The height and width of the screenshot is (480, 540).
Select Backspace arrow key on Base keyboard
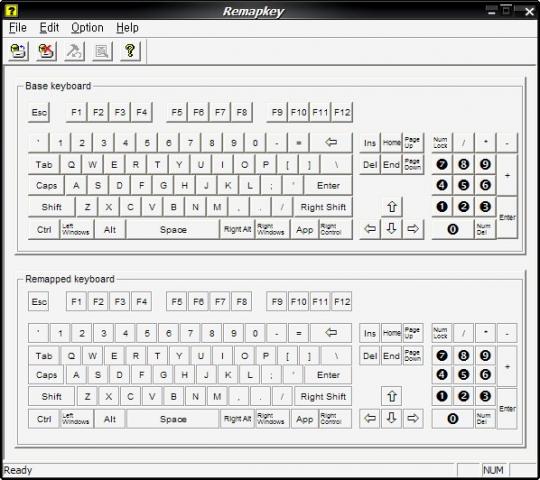(331, 142)
